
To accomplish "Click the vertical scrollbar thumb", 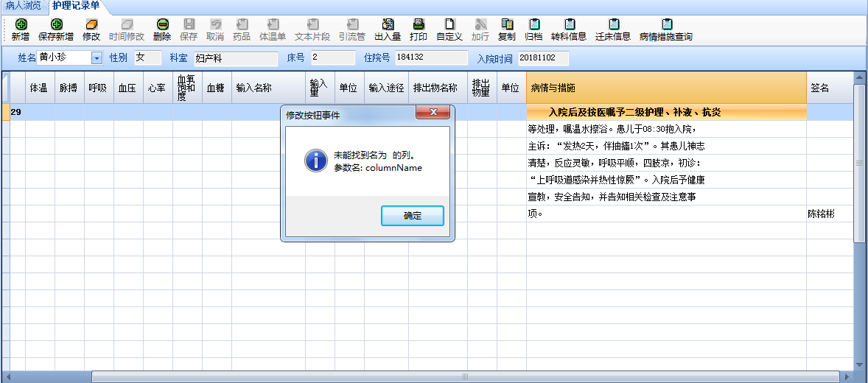I will point(859,163).
